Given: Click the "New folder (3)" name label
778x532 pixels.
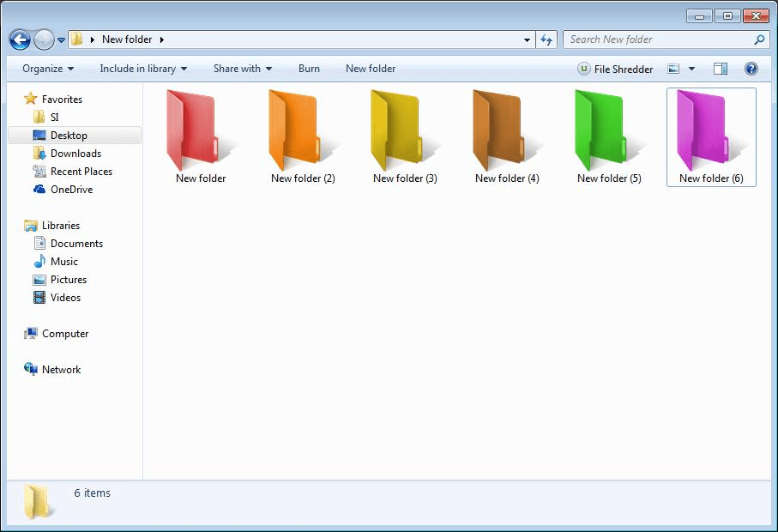Looking at the screenshot, I should coord(405,178).
